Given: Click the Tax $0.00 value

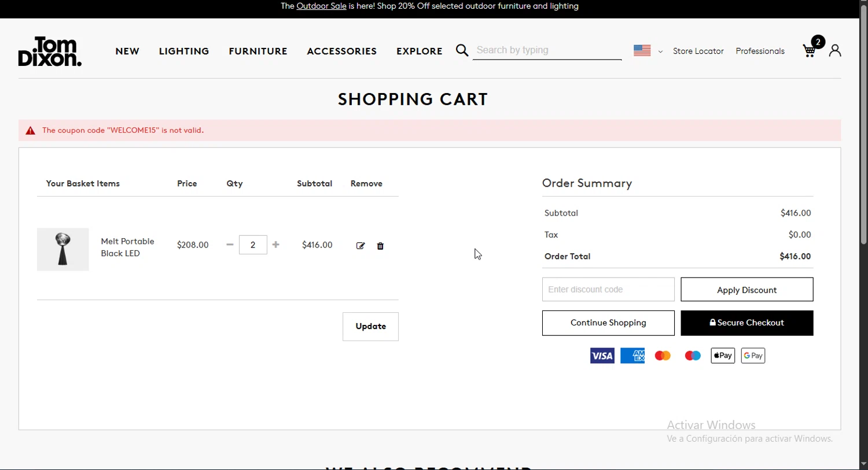Looking at the screenshot, I should click(800, 235).
